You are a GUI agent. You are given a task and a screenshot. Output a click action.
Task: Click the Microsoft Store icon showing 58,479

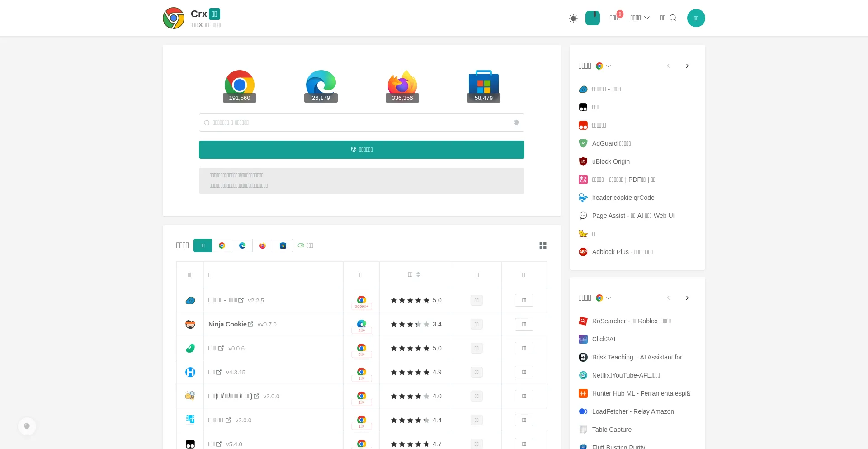[x=483, y=85]
